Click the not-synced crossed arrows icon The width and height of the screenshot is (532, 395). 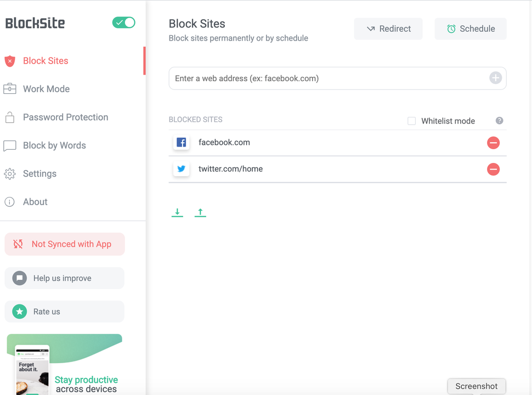18,244
